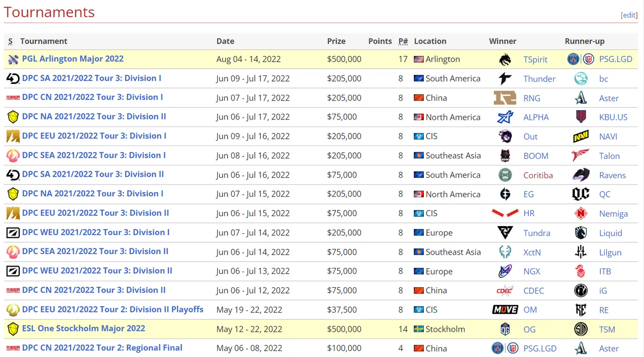Open the Coritiba team link
The height and width of the screenshot is (357, 644).
pos(538,175)
